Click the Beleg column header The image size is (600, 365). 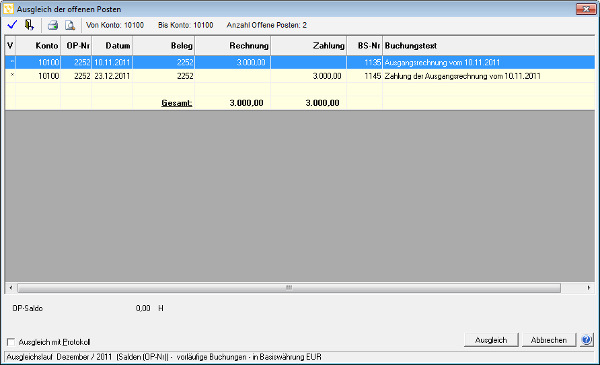click(x=163, y=46)
